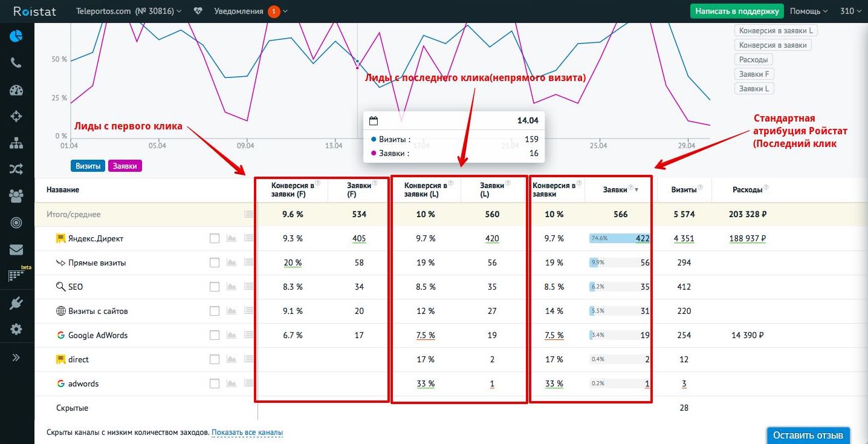Open the plug integrations sidebar icon
The width and height of the screenshot is (868, 444).
(16, 303)
